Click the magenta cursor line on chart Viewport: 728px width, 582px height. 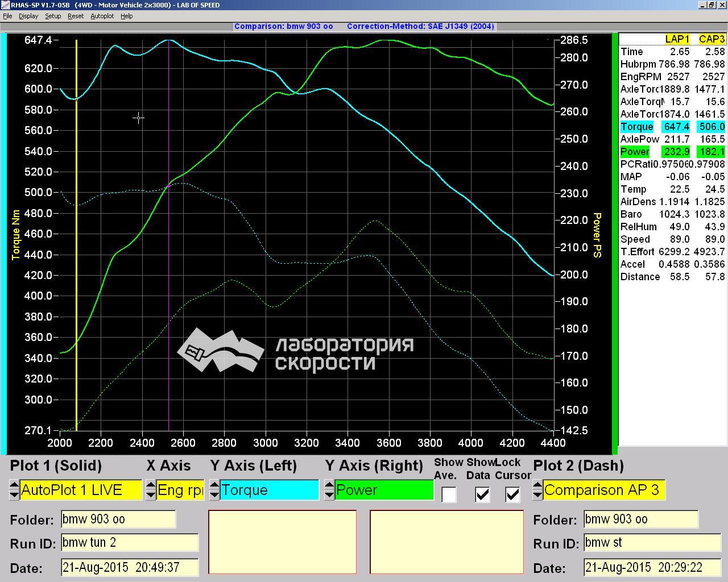tap(169, 235)
